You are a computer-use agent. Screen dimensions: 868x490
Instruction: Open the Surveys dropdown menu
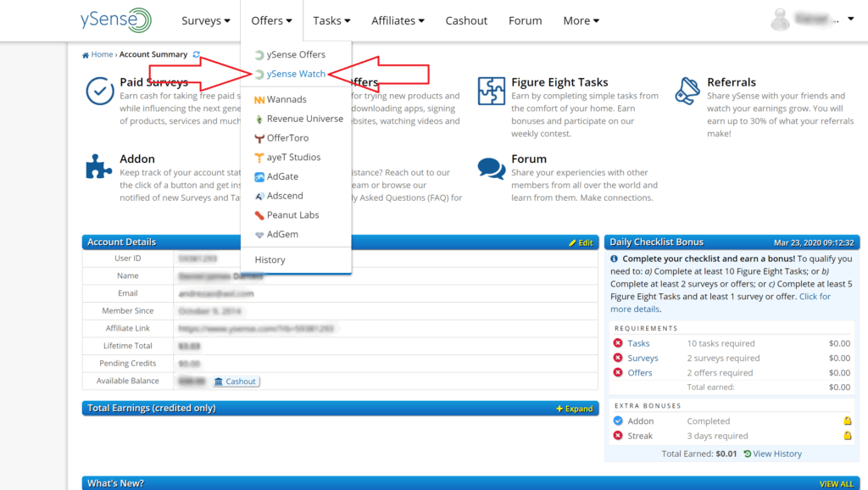pos(205,20)
